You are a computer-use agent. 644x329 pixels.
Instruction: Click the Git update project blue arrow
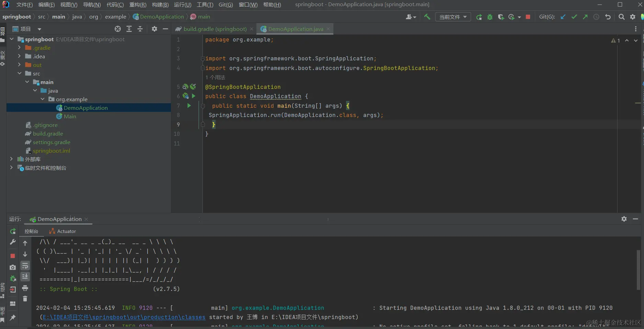point(563,17)
